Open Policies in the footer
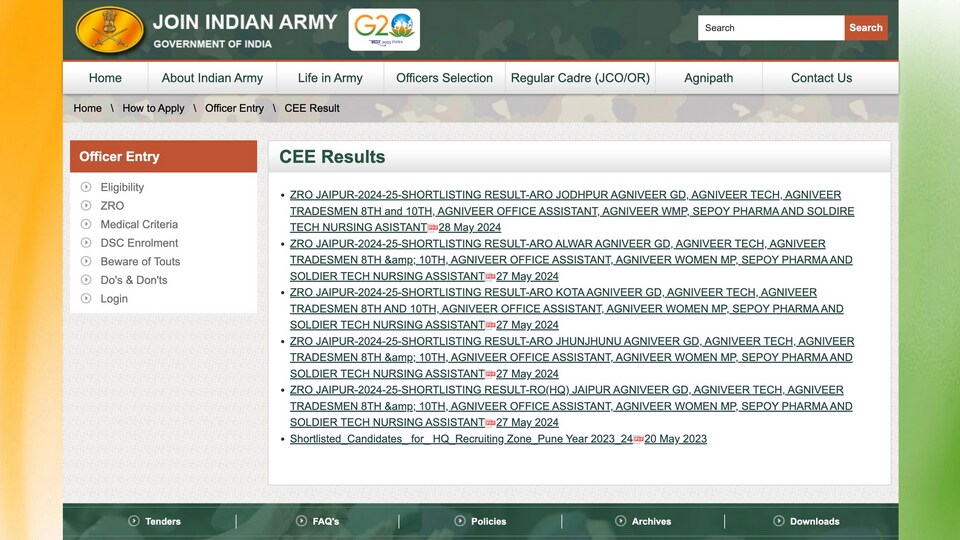The width and height of the screenshot is (960, 540). [x=489, y=522]
